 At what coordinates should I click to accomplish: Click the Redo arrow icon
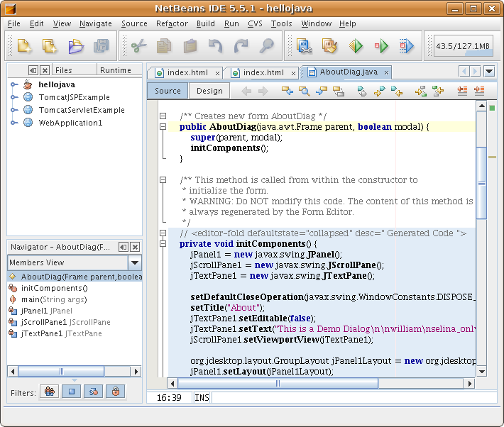pos(241,46)
